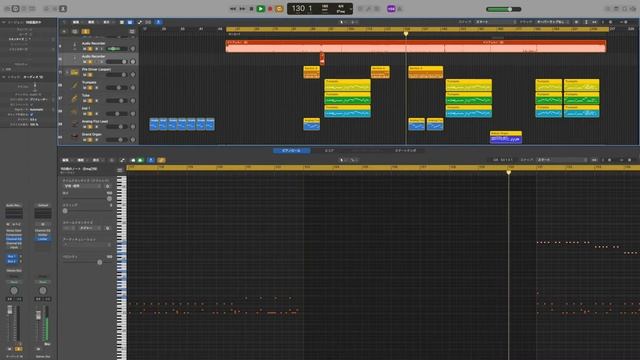This screenshot has width=640, height=360.
Task: Open the Inspector from control bar
Action: 16,9
